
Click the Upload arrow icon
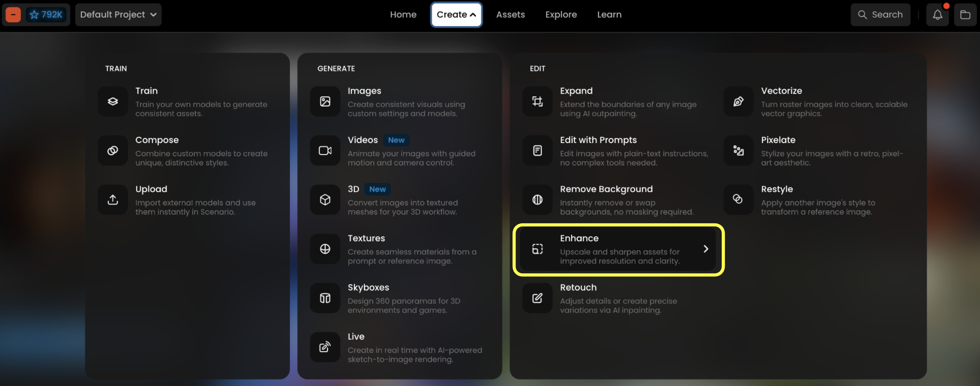113,200
